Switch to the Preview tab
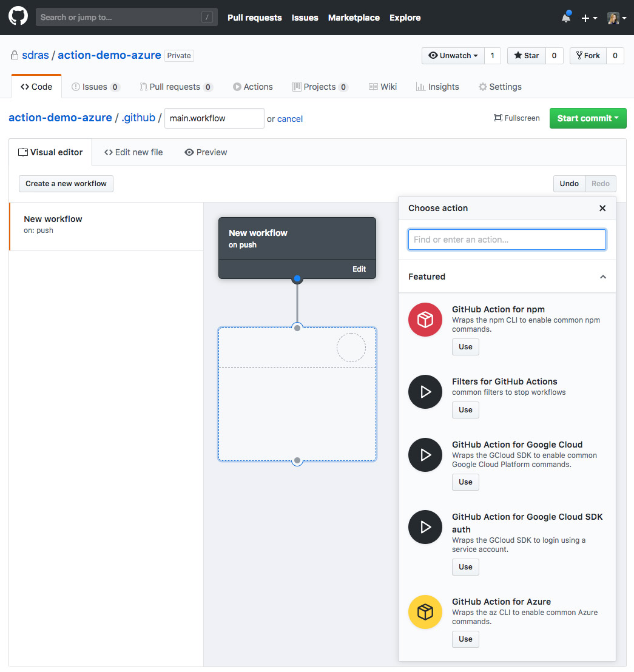The height and width of the screenshot is (672, 634). coord(206,153)
